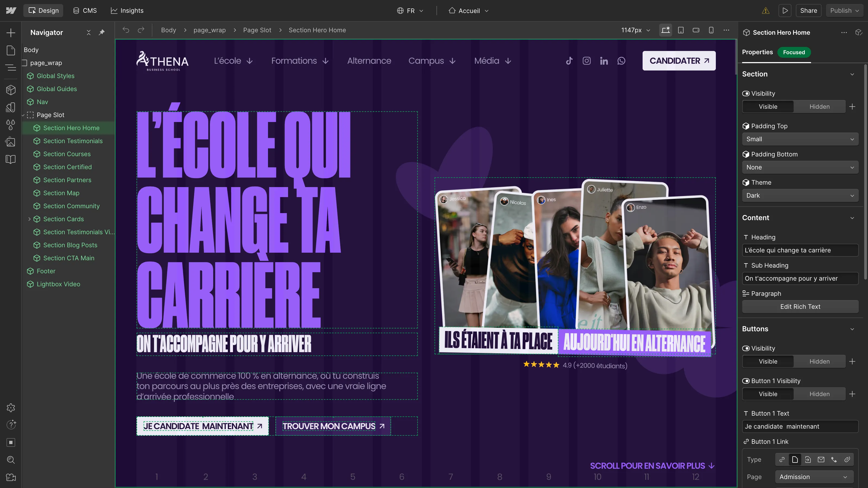
Task: Open the Pages panel in left sidebar
Action: [11, 50]
